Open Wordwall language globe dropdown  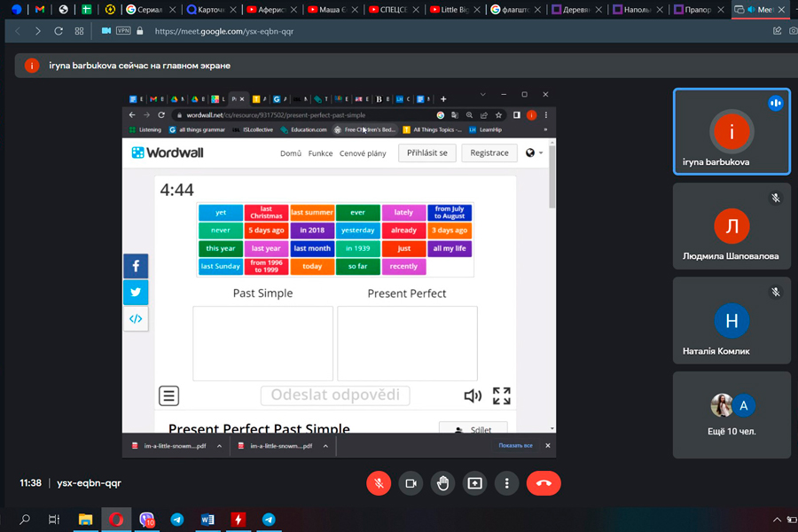tap(534, 153)
